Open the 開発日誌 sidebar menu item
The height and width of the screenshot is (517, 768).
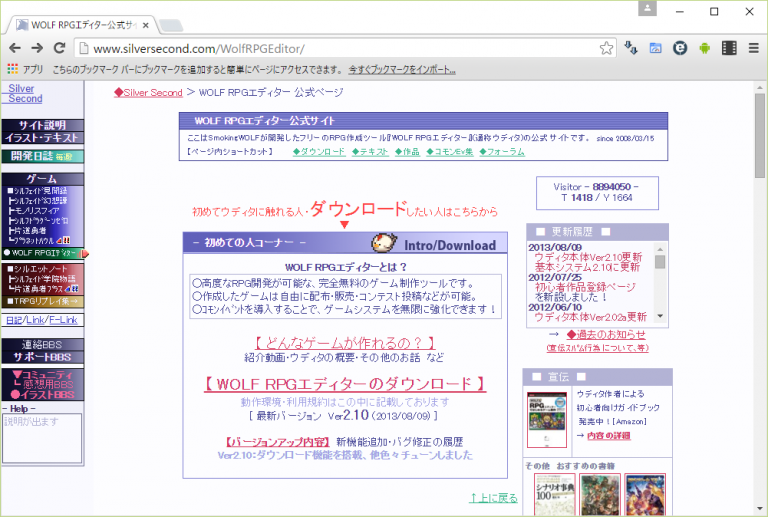pyautogui.click(x=42, y=156)
